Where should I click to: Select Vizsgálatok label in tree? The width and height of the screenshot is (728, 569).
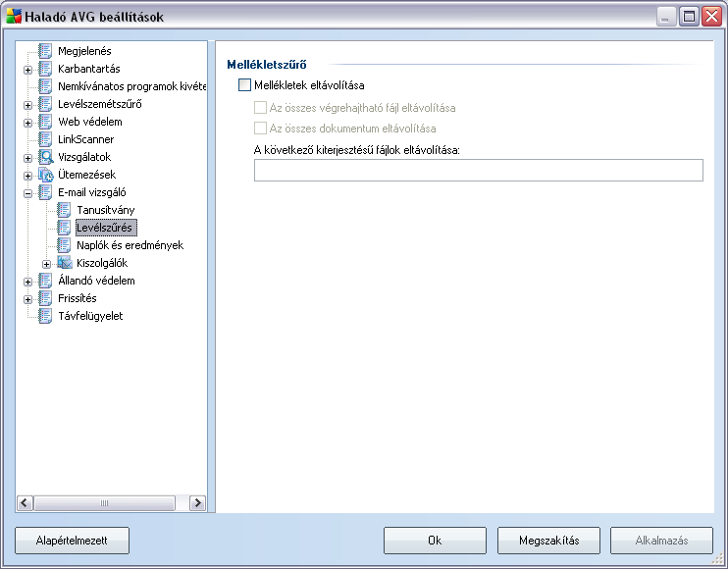(x=84, y=157)
